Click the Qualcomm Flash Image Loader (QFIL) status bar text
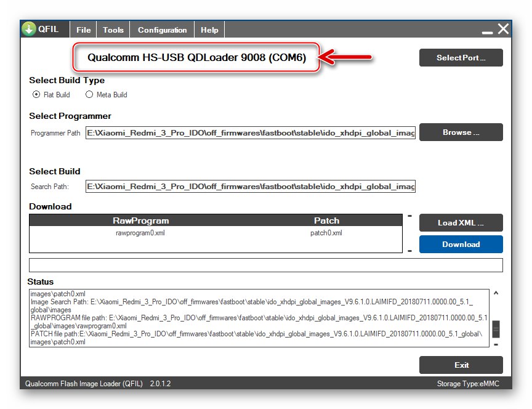Screen dimensions: 532x409 pos(84,384)
